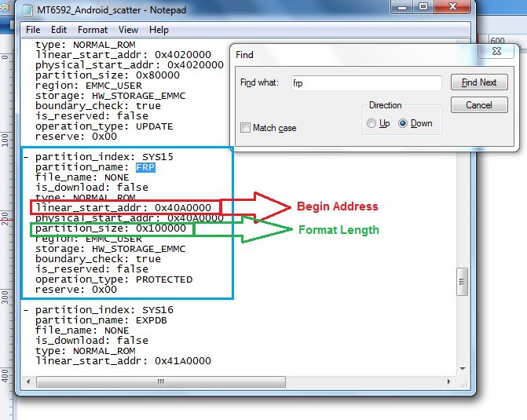Click the Notepad icon in the title bar
Viewport: 527px width, 420px height.
pyautogui.click(x=26, y=10)
